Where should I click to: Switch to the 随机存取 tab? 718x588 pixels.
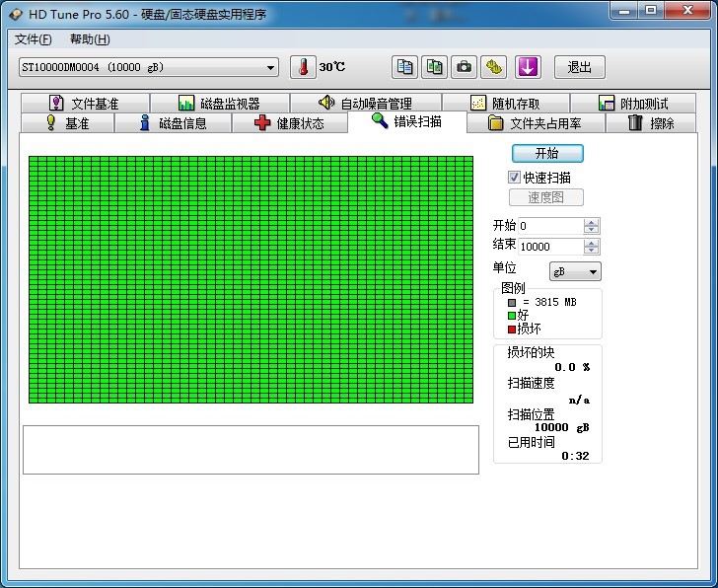coord(504,104)
